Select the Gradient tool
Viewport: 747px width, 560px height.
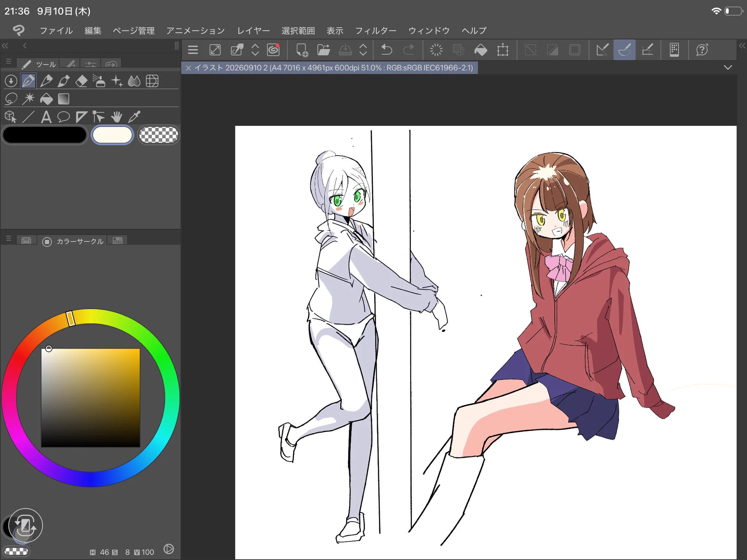(63, 99)
